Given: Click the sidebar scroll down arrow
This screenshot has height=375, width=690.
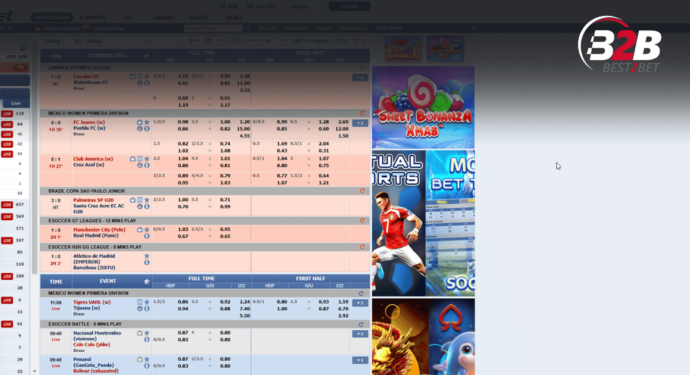Looking at the screenshot, I should pyautogui.click(x=35, y=371).
